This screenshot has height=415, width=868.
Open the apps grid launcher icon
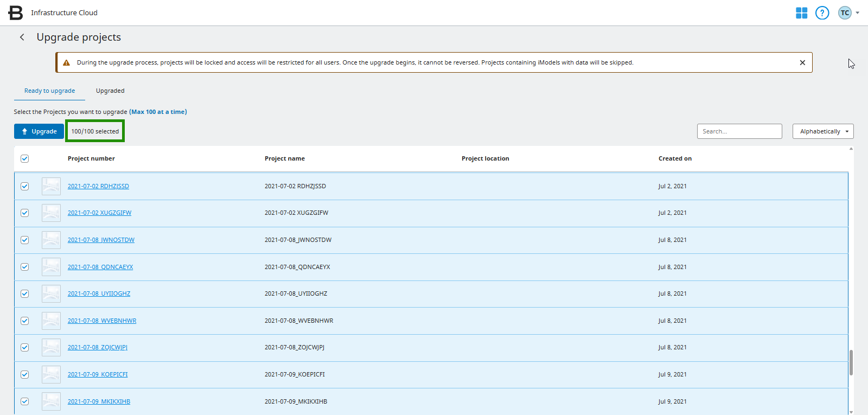(x=801, y=12)
